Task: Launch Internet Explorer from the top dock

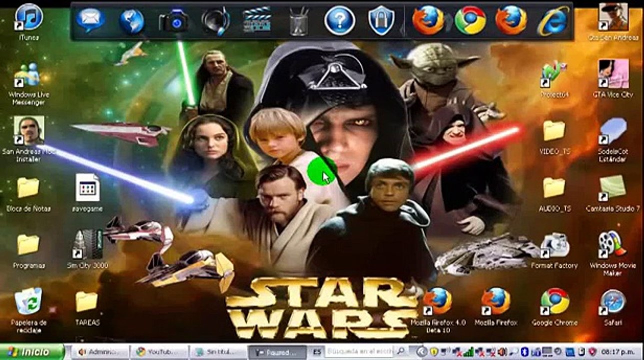Action: click(553, 20)
